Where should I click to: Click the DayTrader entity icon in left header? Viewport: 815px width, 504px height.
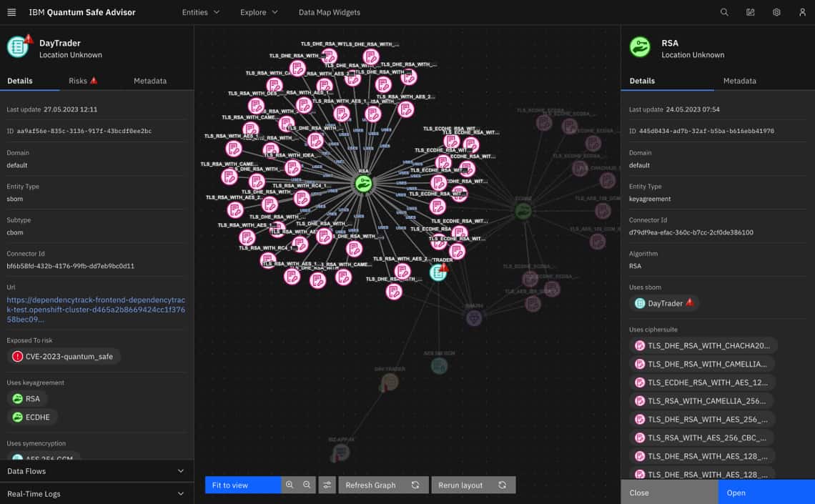pos(18,46)
